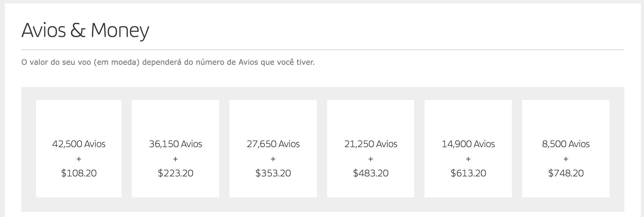This screenshot has height=217, width=644.
Task: Click the $223.20 price
Action: (x=175, y=173)
